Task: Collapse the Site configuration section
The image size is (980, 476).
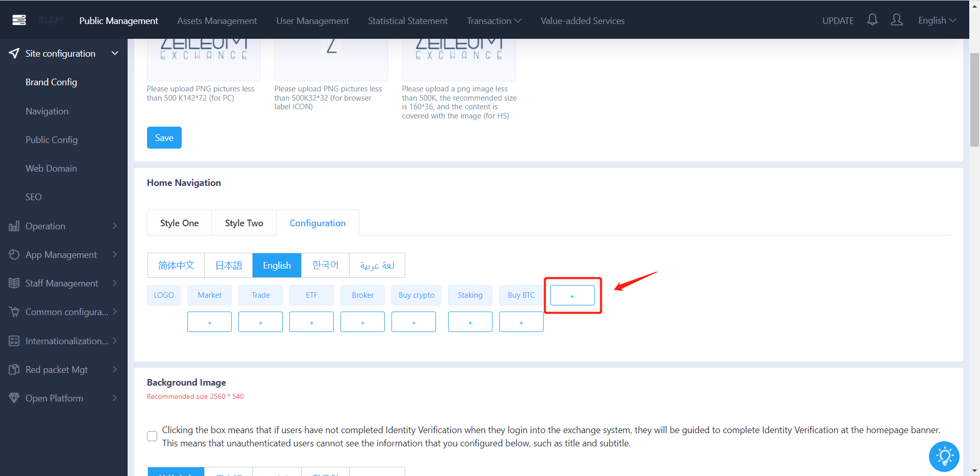Action: [115, 53]
